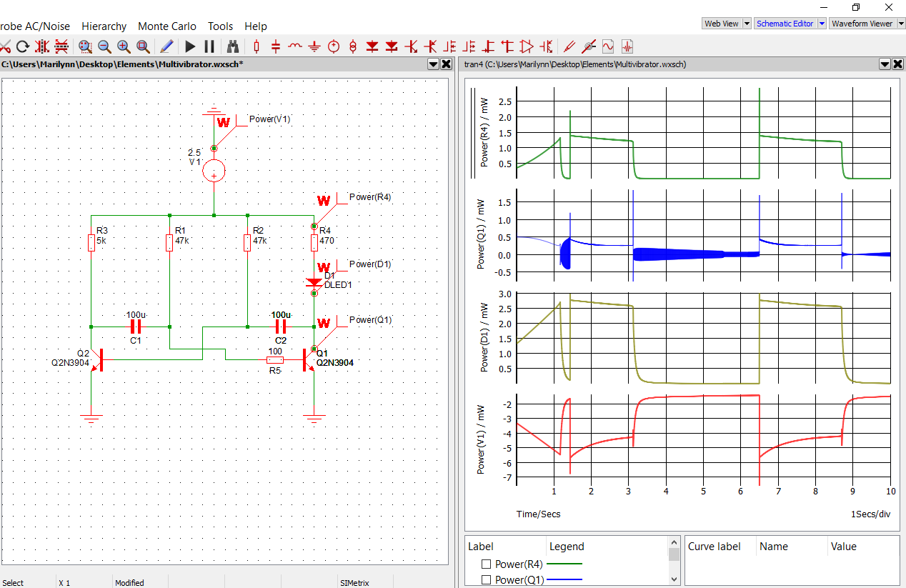Screen dimensions: 906x588
Task: Place a diode from the toolbar
Action: point(372,46)
